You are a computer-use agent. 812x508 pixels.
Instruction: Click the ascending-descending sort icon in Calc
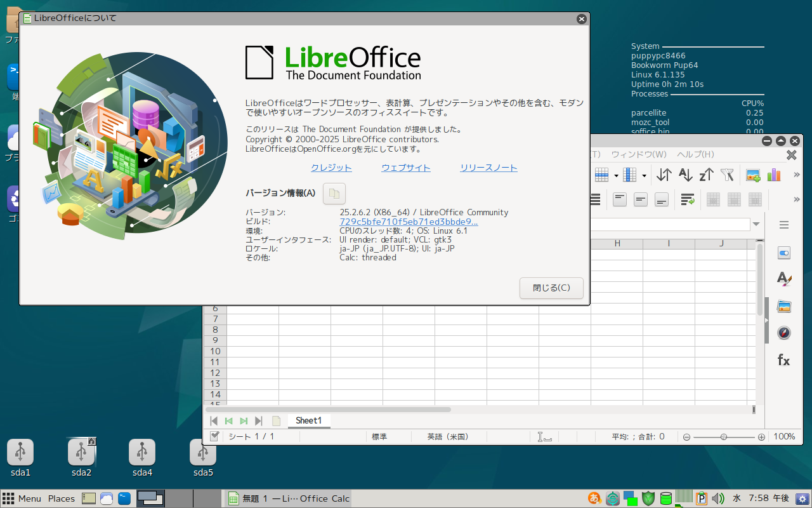[664, 175]
